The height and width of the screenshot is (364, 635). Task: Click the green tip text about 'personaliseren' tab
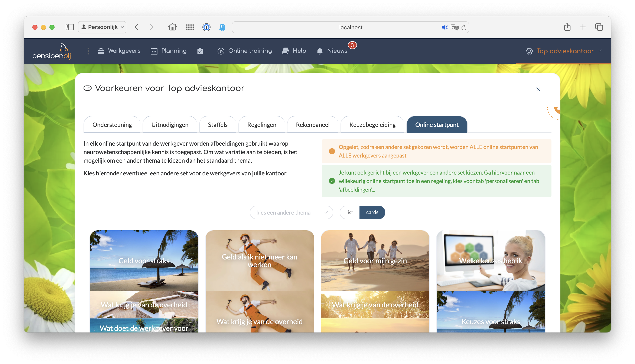click(439, 181)
